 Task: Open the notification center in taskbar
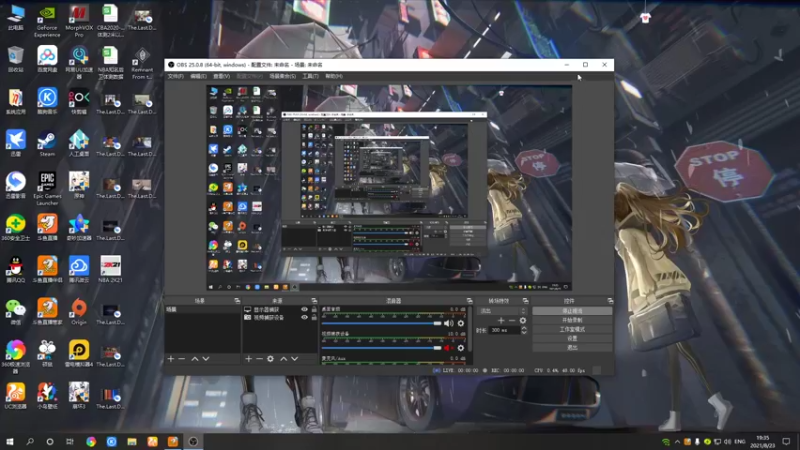tap(786, 442)
